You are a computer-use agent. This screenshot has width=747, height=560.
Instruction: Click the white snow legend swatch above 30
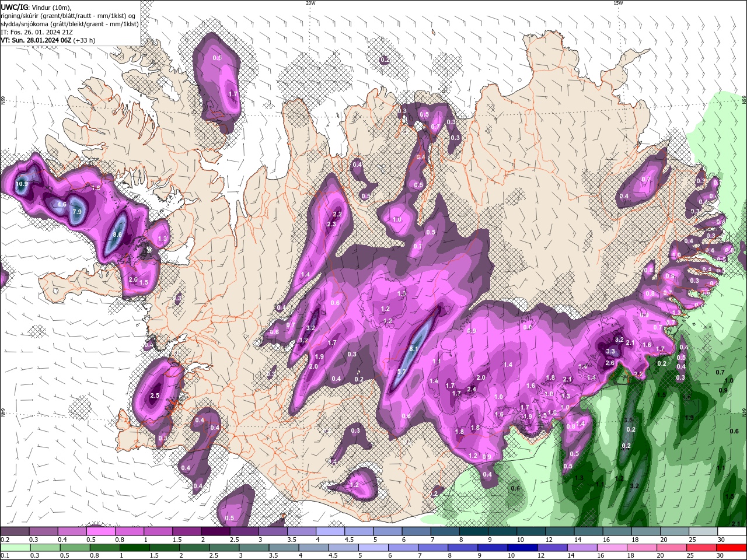[732, 531]
